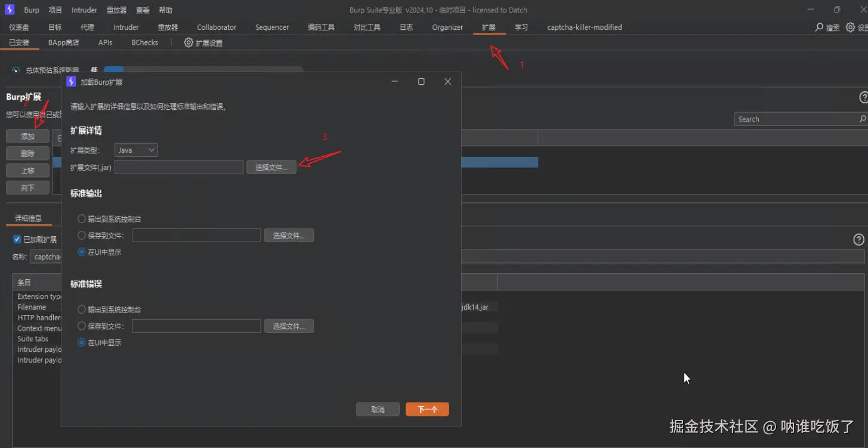Click the search magnifier icon at top right
The height and width of the screenshot is (448, 868).
820,27
